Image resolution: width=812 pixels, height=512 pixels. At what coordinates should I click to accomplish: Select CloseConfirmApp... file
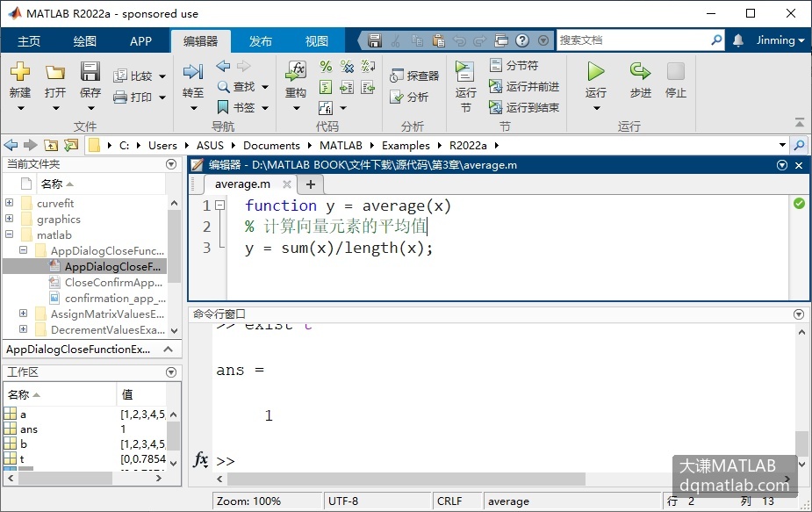(x=113, y=283)
